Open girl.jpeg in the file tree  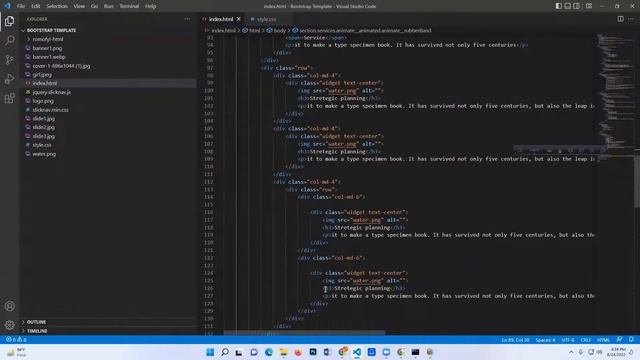(x=42, y=75)
